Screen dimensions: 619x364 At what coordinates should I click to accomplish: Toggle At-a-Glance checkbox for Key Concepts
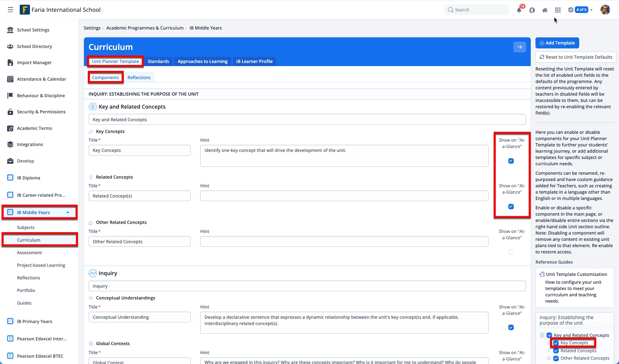[x=511, y=161]
